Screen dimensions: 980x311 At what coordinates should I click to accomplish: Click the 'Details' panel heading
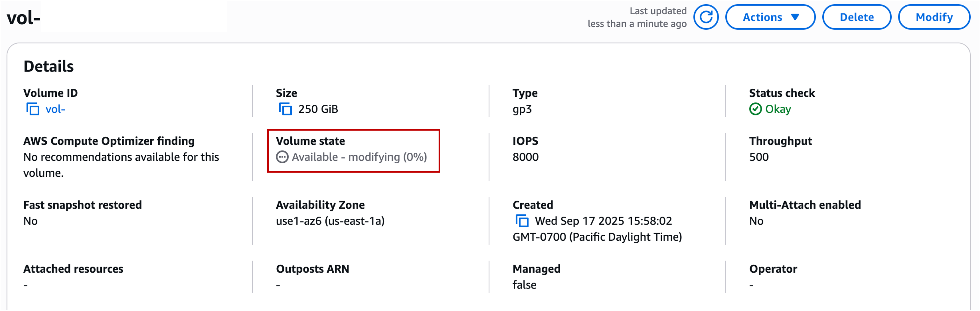(48, 67)
